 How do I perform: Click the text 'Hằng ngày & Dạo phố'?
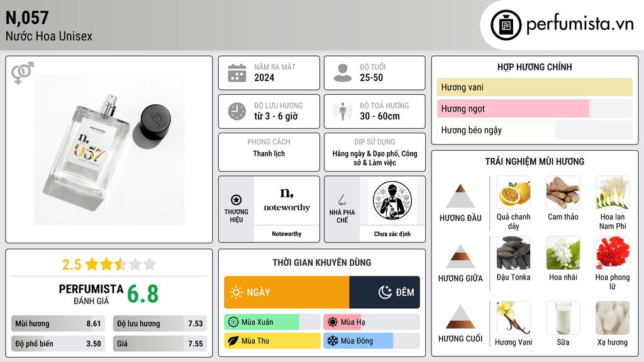point(365,153)
